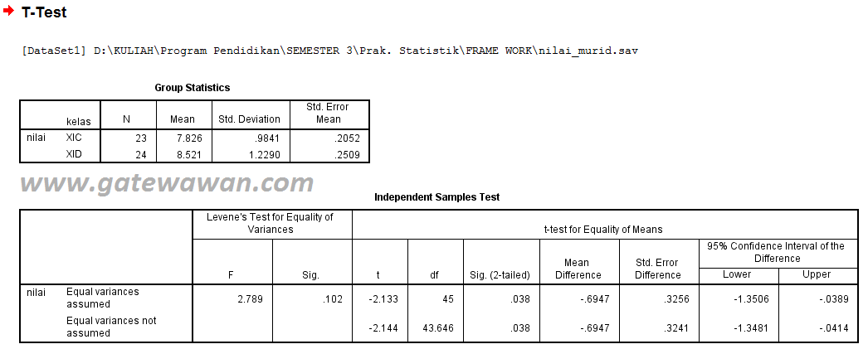Click the F value 2.789
Screen dimensions: 868x349
pos(250,299)
